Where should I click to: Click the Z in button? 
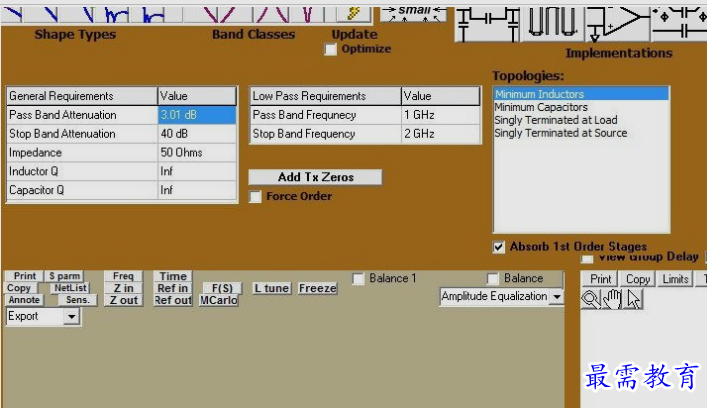(x=123, y=288)
